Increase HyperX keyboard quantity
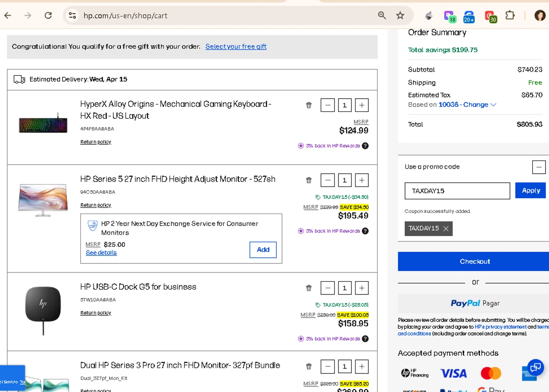The height and width of the screenshot is (392, 549). [362, 105]
